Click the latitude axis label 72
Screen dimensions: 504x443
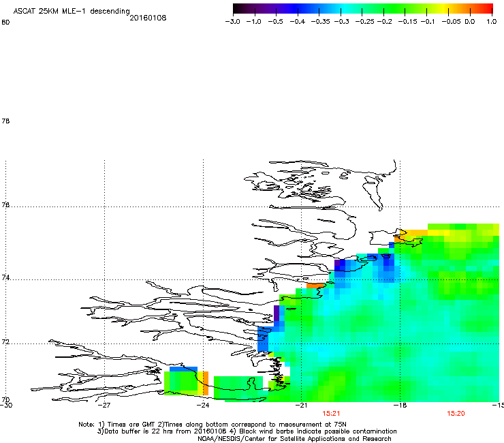(5, 342)
